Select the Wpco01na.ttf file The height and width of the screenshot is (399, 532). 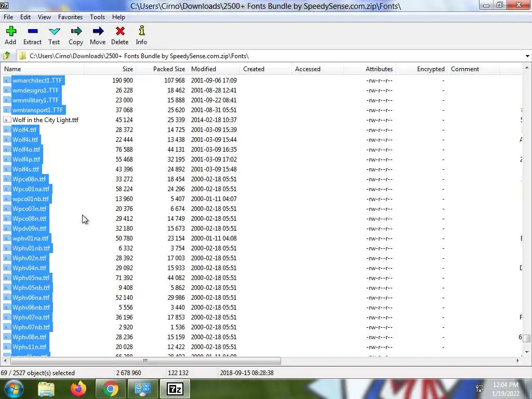point(31,189)
